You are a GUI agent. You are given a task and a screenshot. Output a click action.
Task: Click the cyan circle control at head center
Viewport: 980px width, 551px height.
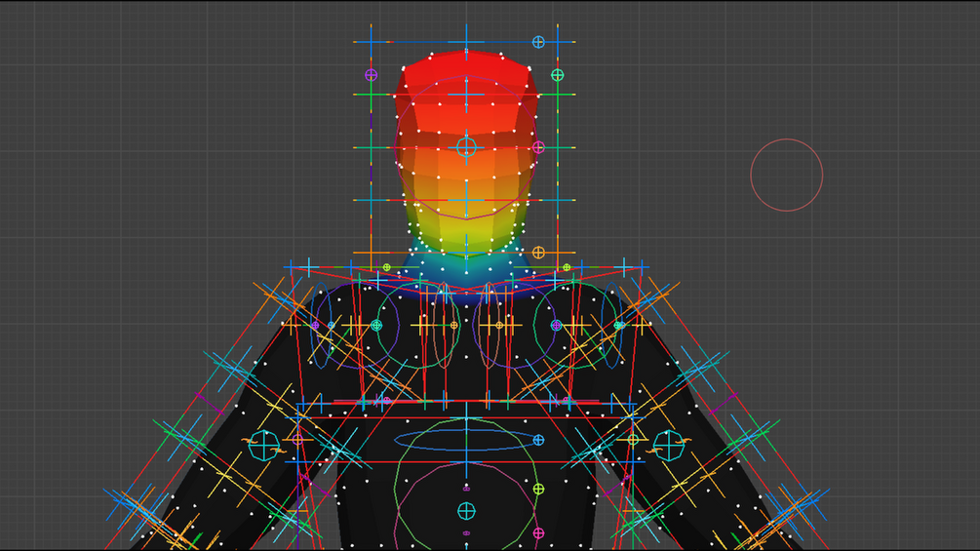tap(466, 147)
